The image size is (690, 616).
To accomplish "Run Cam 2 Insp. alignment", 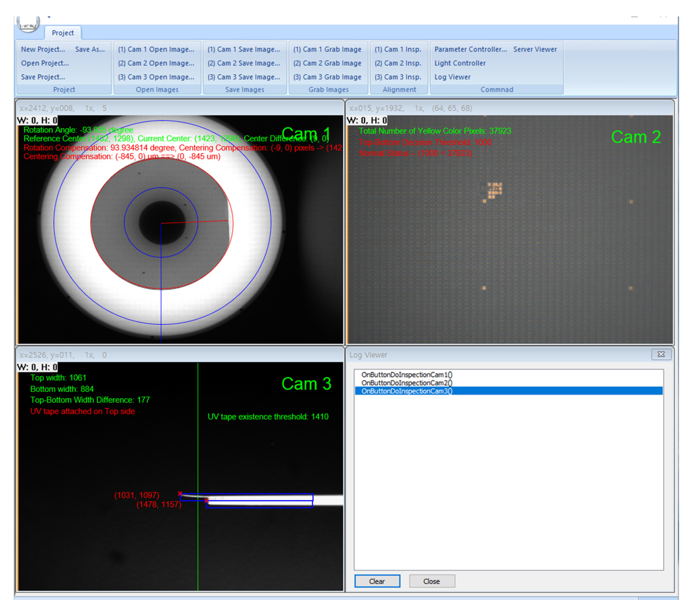I will point(398,63).
